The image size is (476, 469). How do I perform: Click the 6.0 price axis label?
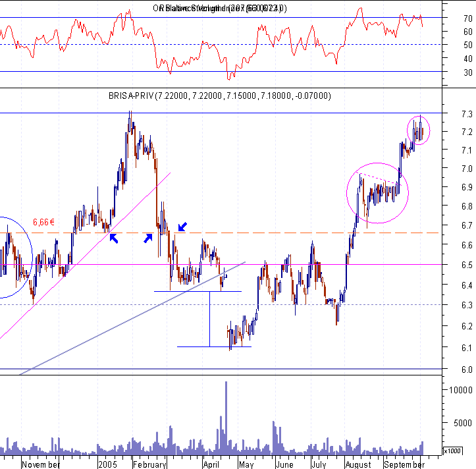467,370
